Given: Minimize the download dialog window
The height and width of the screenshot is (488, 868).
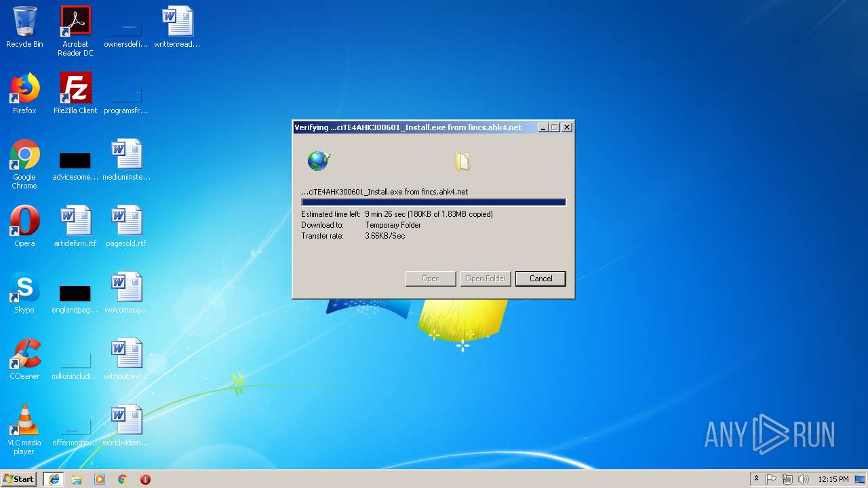Looking at the screenshot, I should pos(543,127).
